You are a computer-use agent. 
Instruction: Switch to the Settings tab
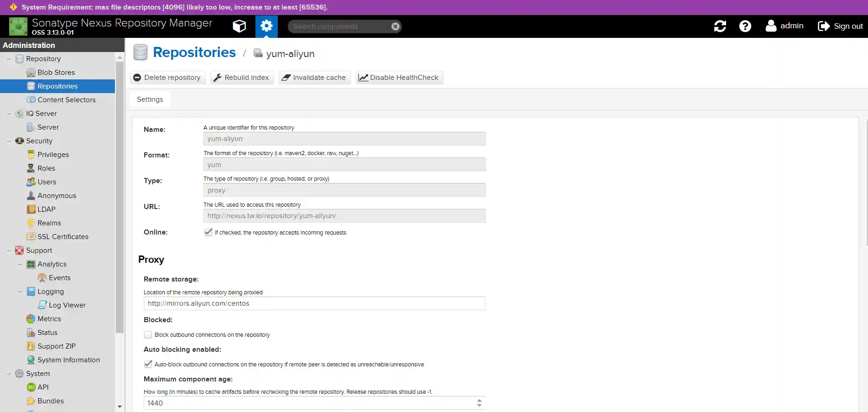tap(150, 99)
